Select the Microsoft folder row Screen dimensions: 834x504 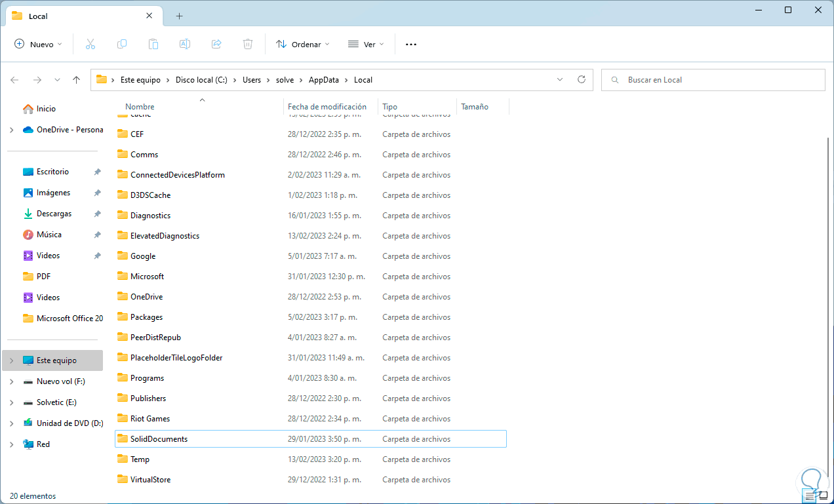click(311, 277)
